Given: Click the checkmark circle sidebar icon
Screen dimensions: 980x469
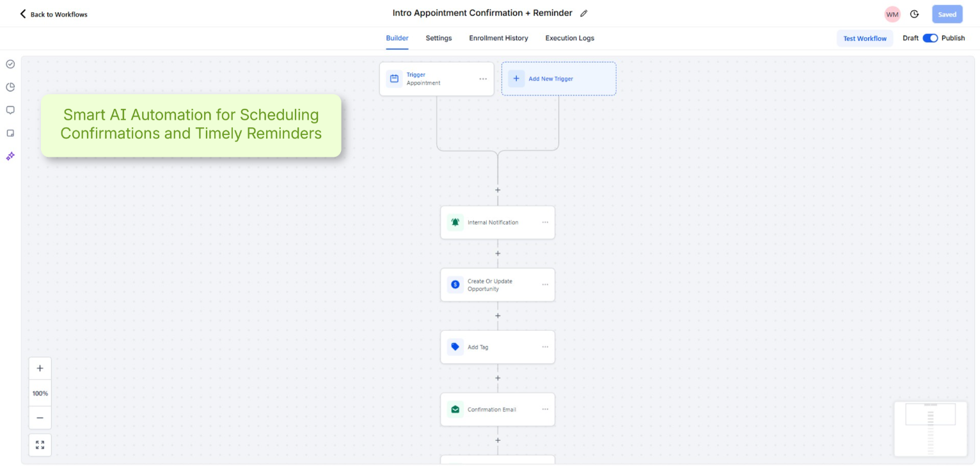Looking at the screenshot, I should 10,64.
